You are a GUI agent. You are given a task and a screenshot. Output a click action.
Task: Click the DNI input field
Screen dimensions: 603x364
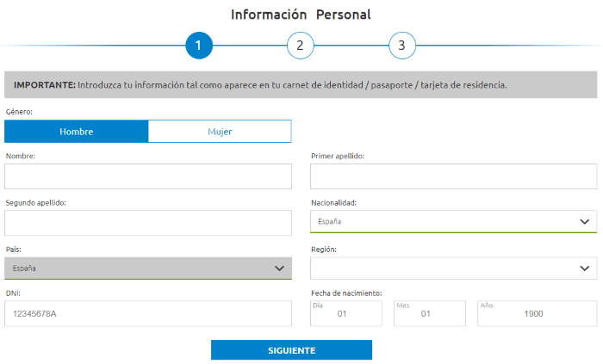click(148, 314)
